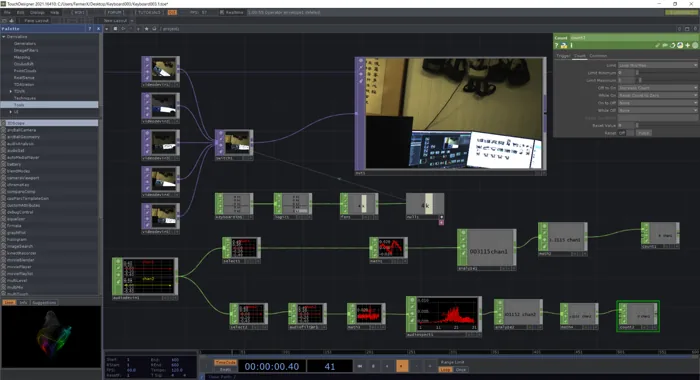Open the Edit menu
The image size is (700, 380).
[21, 13]
